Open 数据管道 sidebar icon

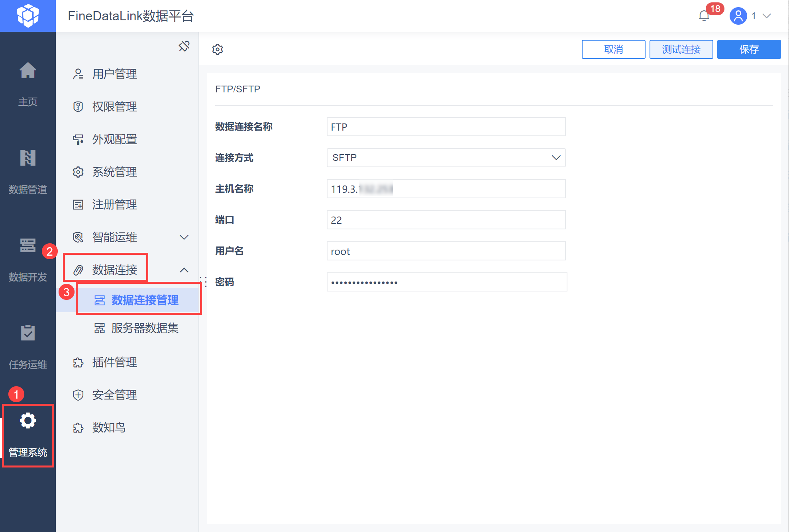click(28, 158)
